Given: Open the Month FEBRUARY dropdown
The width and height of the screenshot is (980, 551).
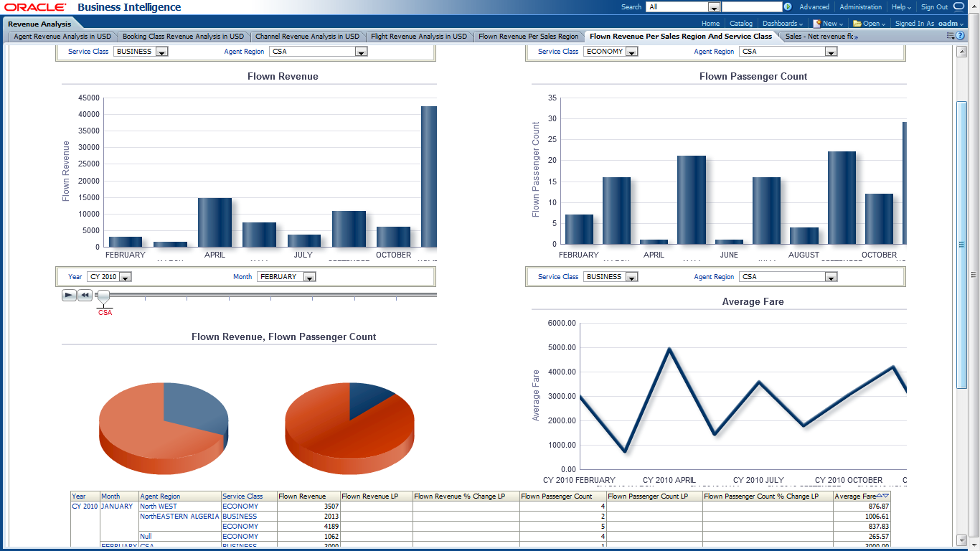Looking at the screenshot, I should (x=309, y=277).
